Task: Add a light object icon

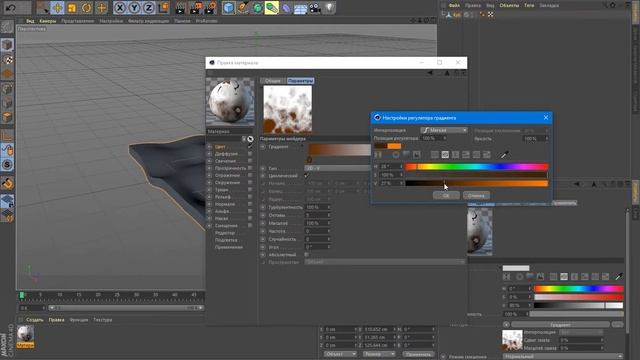Action: [329, 8]
